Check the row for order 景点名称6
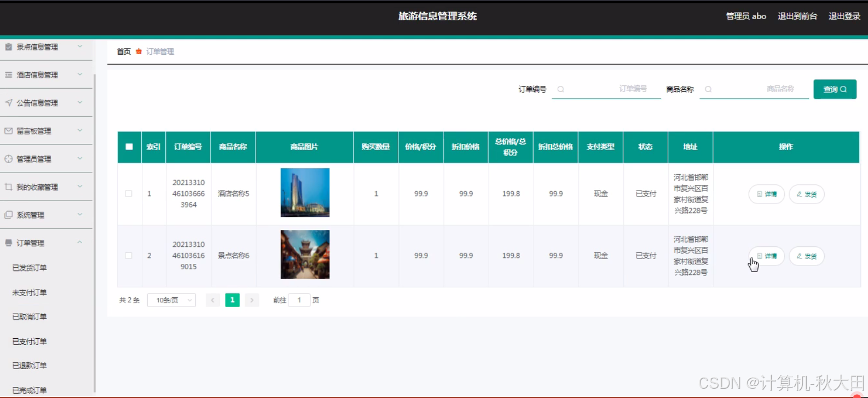Screen dimensions: 868x398 pyautogui.click(x=129, y=256)
